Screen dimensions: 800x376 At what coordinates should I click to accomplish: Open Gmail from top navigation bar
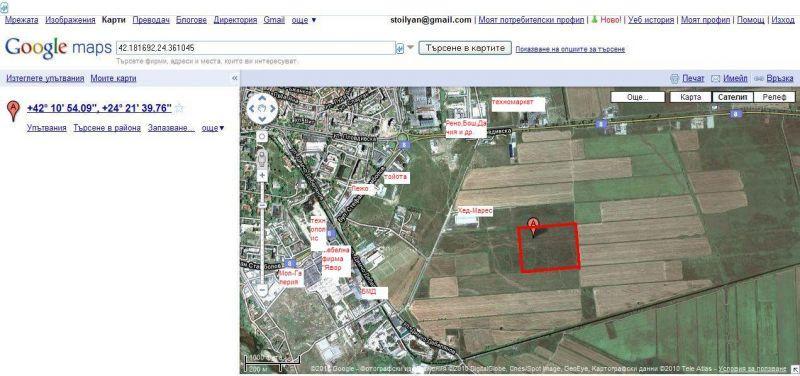[x=274, y=20]
